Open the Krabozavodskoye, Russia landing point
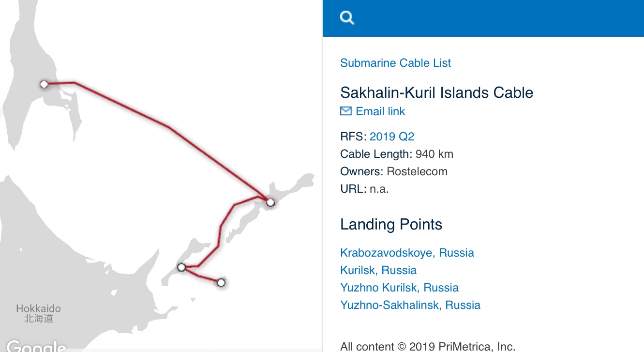 point(407,253)
